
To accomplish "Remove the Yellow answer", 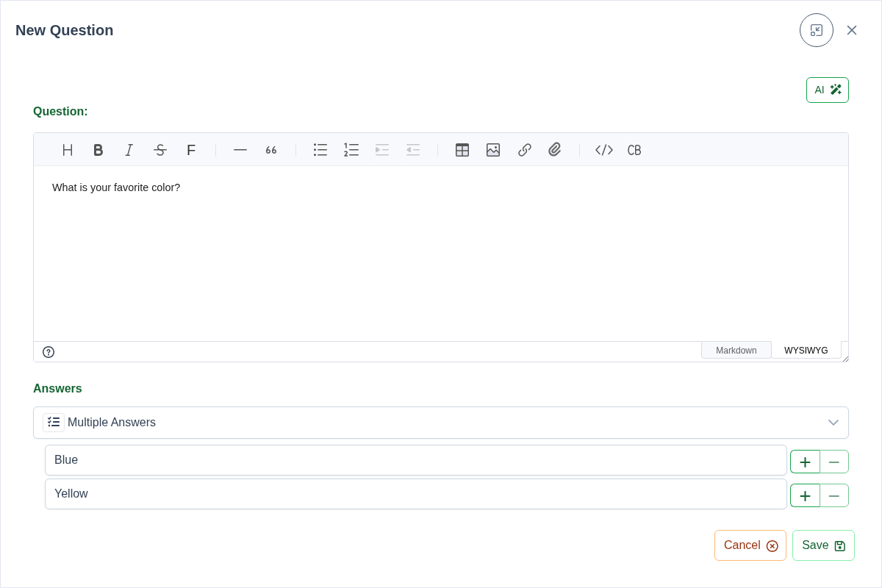I will [x=834, y=495].
